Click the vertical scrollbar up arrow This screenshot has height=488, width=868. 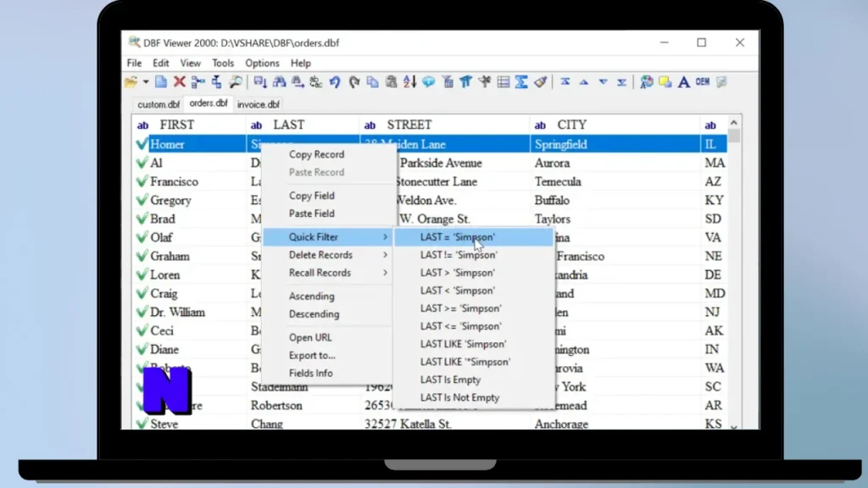tap(734, 123)
